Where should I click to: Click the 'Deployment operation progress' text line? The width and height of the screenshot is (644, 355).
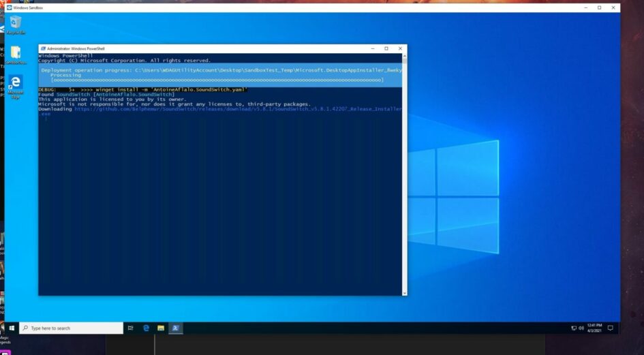[x=221, y=70]
